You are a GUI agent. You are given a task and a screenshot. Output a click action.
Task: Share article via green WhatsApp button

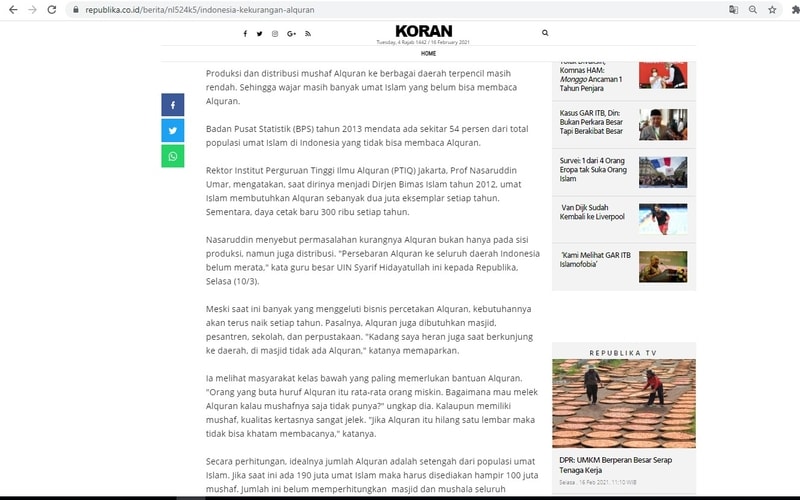coord(172,156)
